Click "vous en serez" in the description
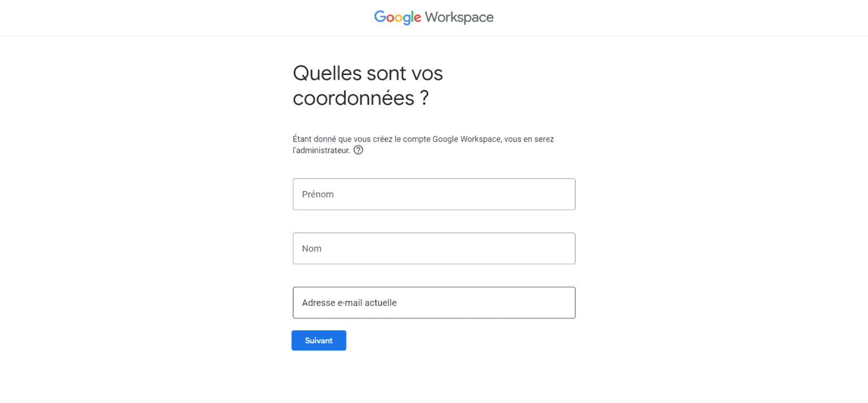The image size is (868, 403). coord(529,139)
